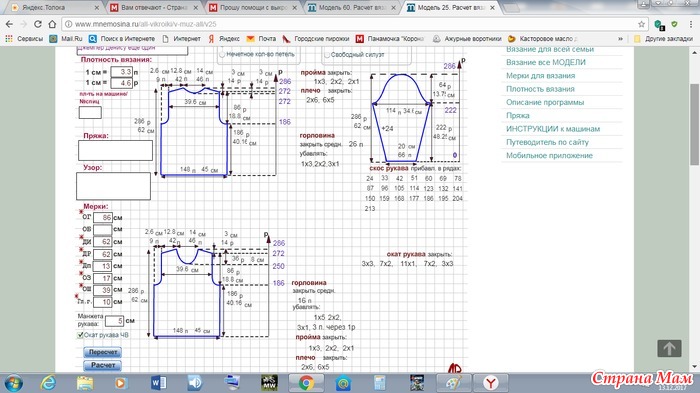Screen dimensions: 700x393
Task: Select the Нечетное кол-во петель radio option
Action: (x=222, y=54)
